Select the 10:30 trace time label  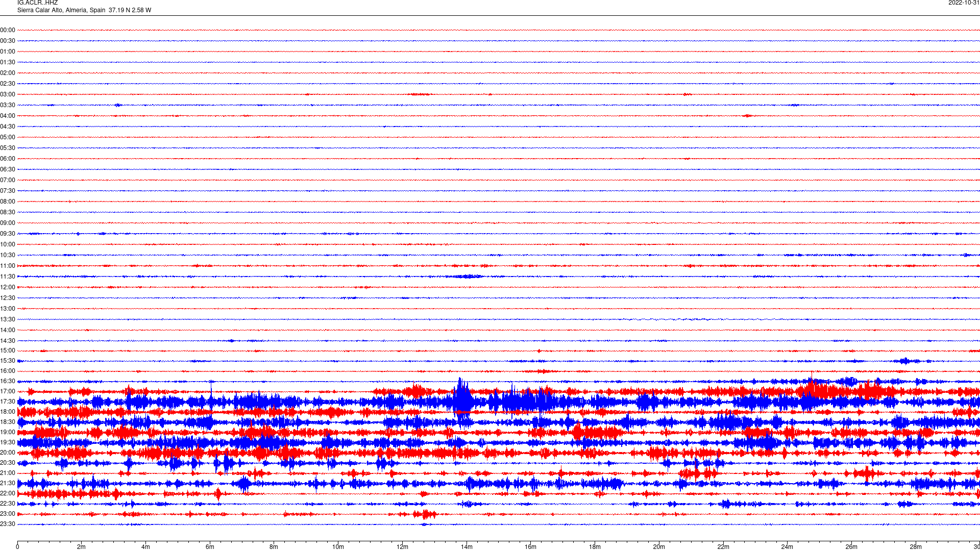(x=8, y=255)
